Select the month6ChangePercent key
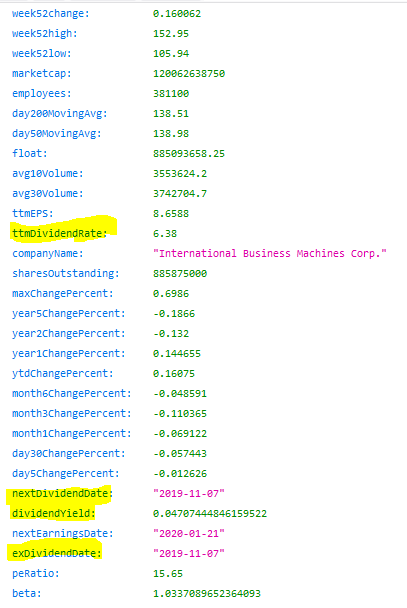Image resolution: width=407 pixels, height=608 pixels. [x=72, y=393]
